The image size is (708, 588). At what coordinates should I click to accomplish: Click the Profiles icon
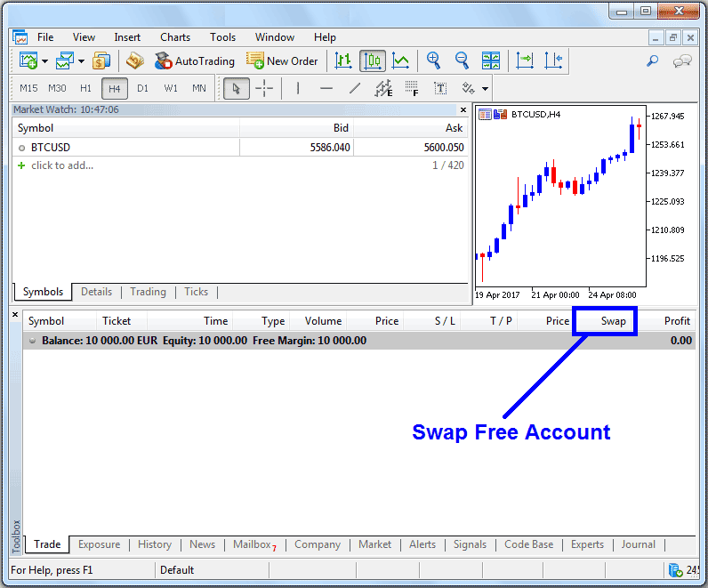[x=65, y=60]
